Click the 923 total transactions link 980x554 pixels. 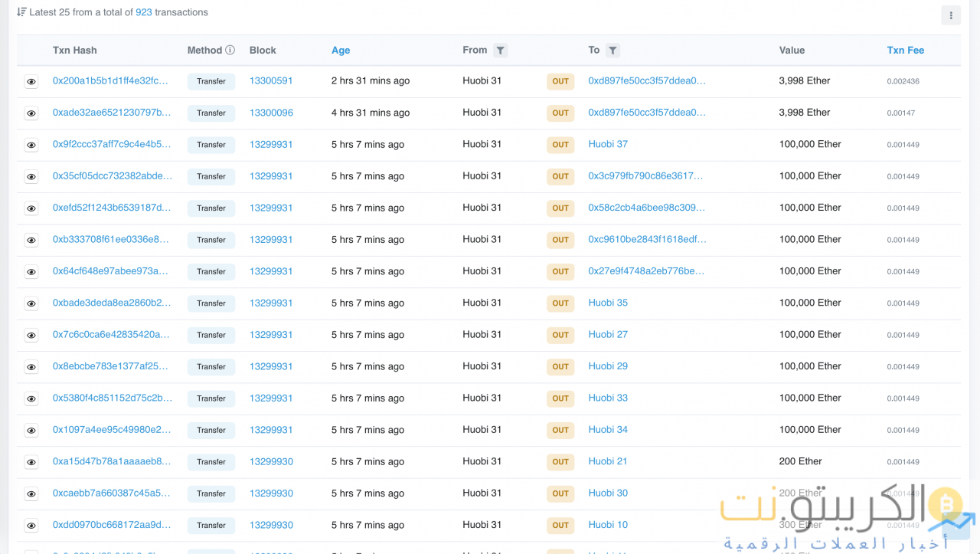click(143, 12)
